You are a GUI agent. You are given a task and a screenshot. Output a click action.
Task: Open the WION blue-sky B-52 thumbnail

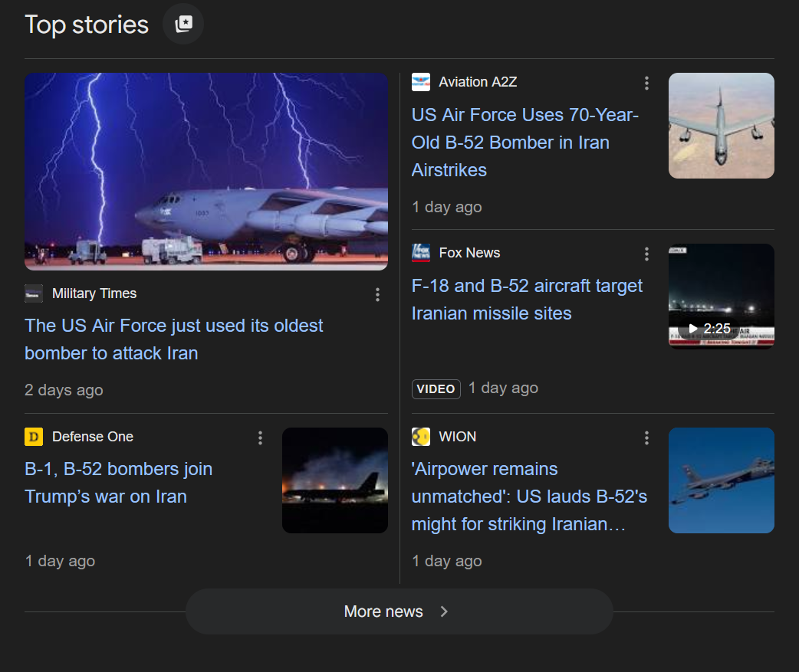pos(721,480)
